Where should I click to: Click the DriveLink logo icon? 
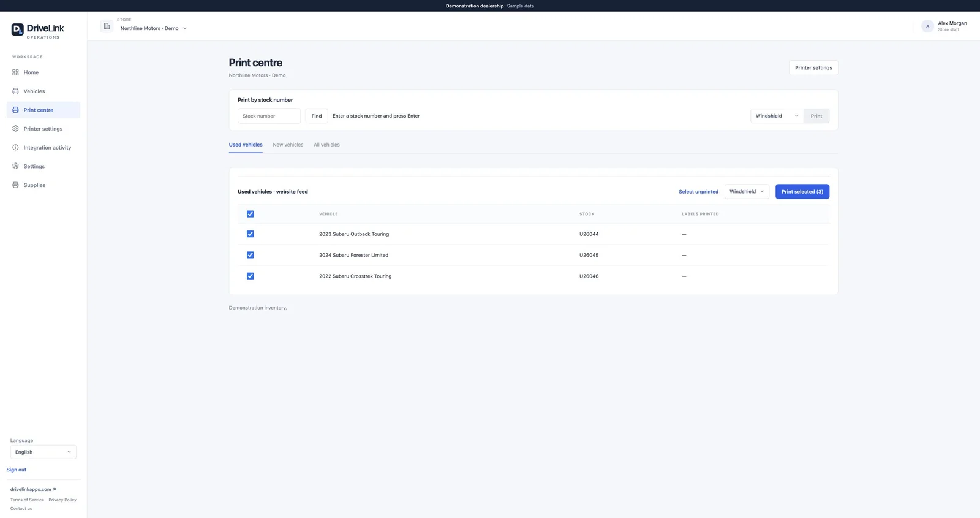click(x=17, y=29)
